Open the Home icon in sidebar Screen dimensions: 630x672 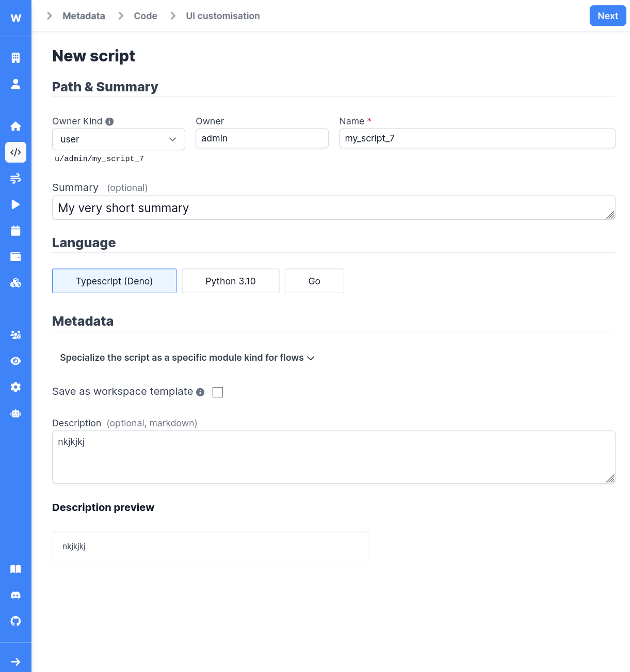coord(15,126)
